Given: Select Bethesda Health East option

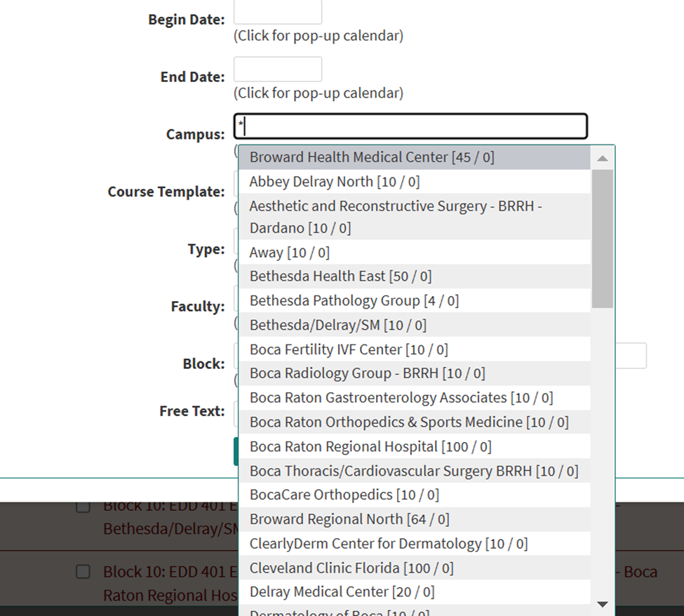Looking at the screenshot, I should coord(415,276).
